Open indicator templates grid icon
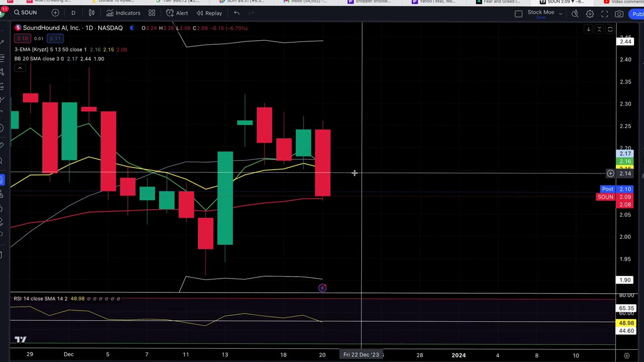Image resolution: width=644 pixels, height=362 pixels. [151, 13]
